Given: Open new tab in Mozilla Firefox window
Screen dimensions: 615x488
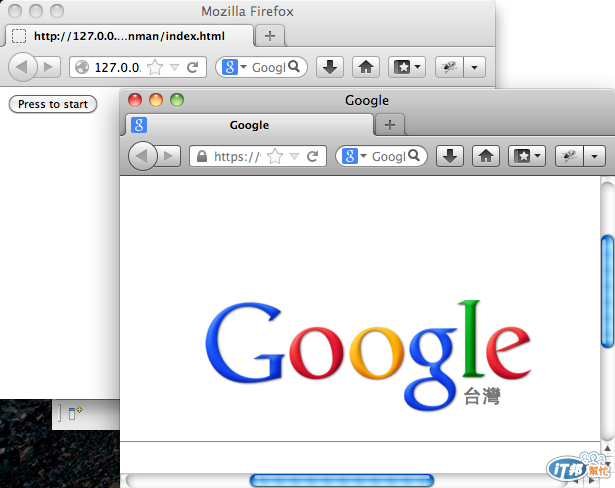Looking at the screenshot, I should tap(270, 36).
